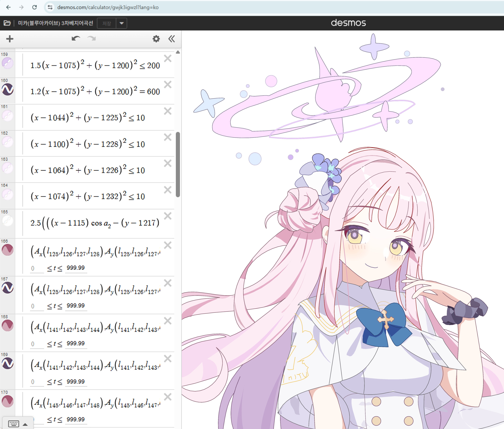Toggle visibility of expression 166
Viewport: 504px width, 429px height.
pos(8,250)
